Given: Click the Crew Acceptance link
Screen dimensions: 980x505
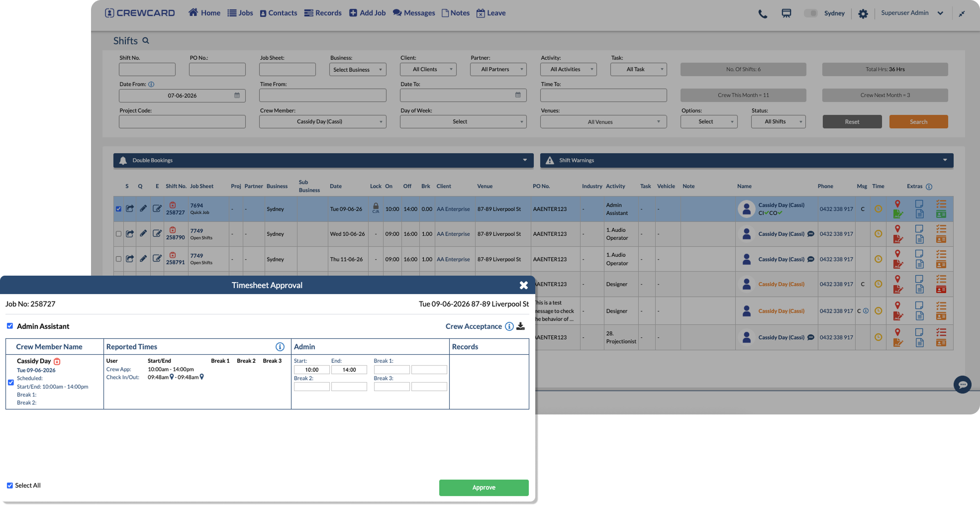Looking at the screenshot, I should point(474,326).
